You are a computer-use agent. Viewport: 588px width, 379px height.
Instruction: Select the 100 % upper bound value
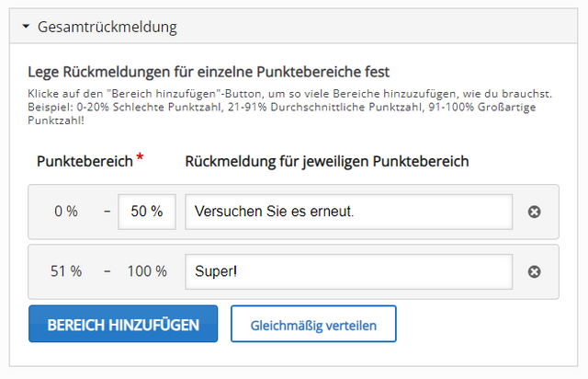147,271
